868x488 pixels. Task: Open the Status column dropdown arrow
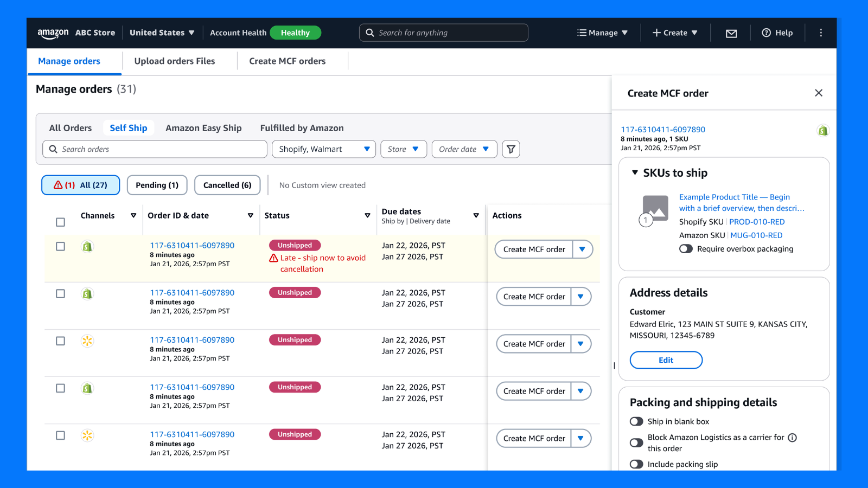(x=367, y=216)
